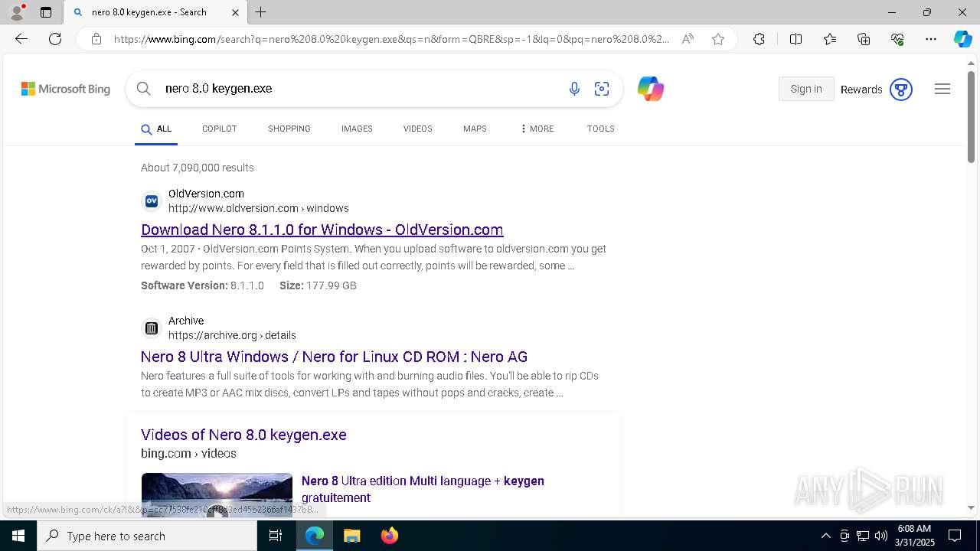Click the address bar URL

[391, 39]
